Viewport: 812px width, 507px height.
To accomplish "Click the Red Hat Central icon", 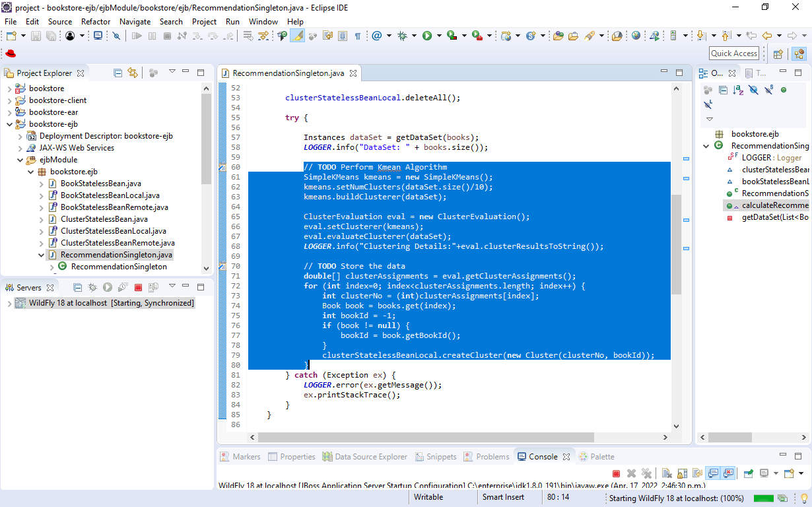I will (x=11, y=53).
